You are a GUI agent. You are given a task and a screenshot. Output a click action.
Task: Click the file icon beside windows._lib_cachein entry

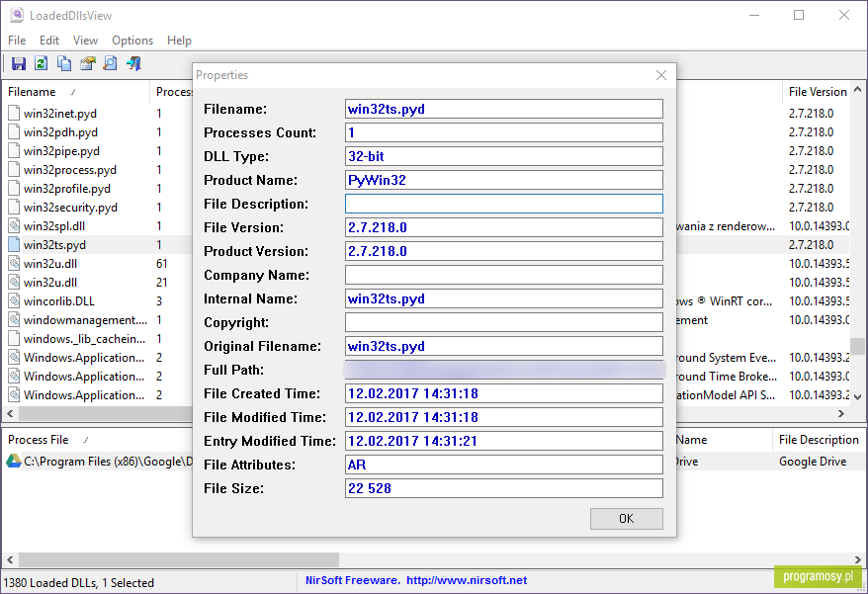click(14, 339)
